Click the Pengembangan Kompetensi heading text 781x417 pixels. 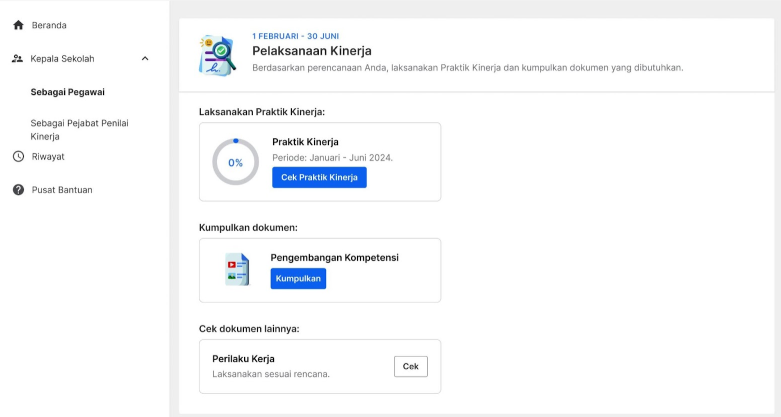tap(334, 258)
